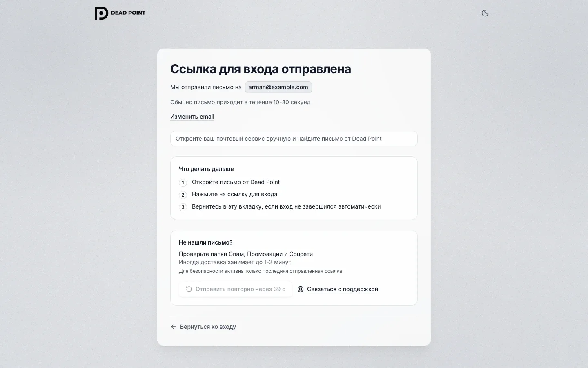588x368 pixels.
Task: Click the "Не нашли письмо?" heading
Action: click(206, 242)
